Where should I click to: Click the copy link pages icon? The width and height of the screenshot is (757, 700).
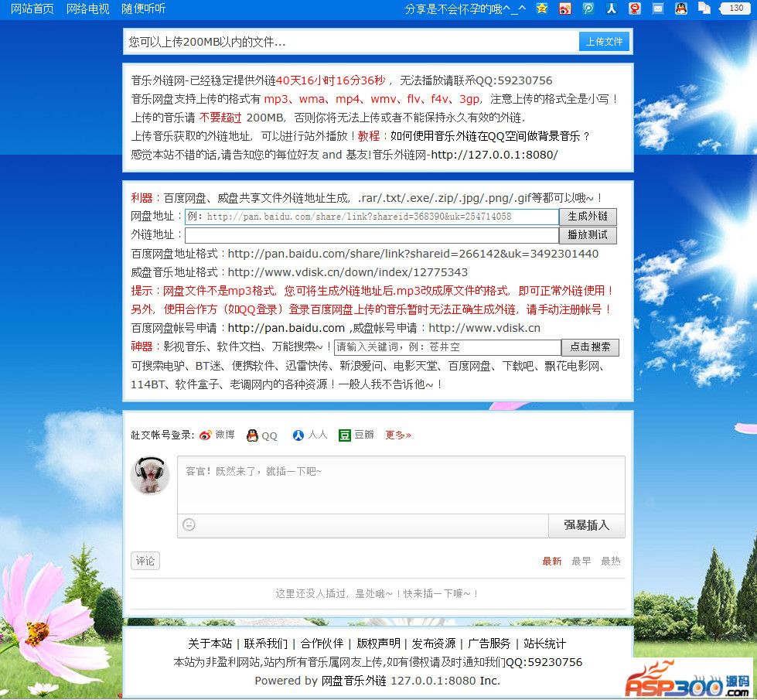[x=704, y=9]
